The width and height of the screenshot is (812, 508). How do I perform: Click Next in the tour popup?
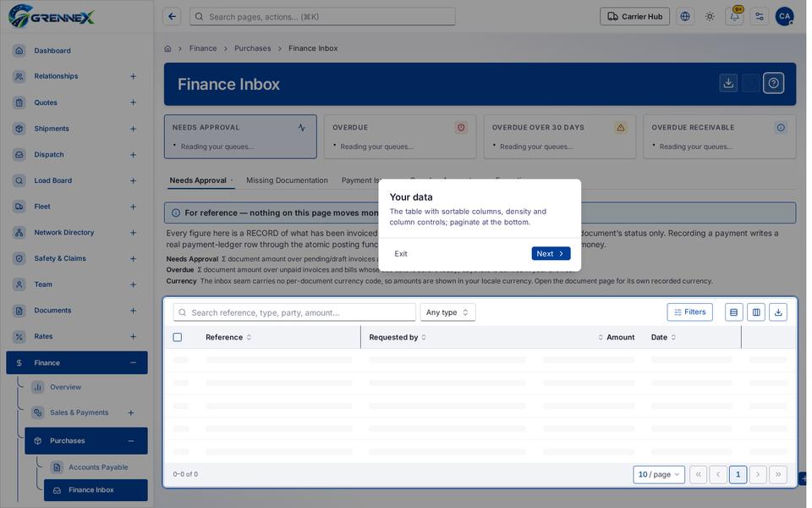point(551,253)
